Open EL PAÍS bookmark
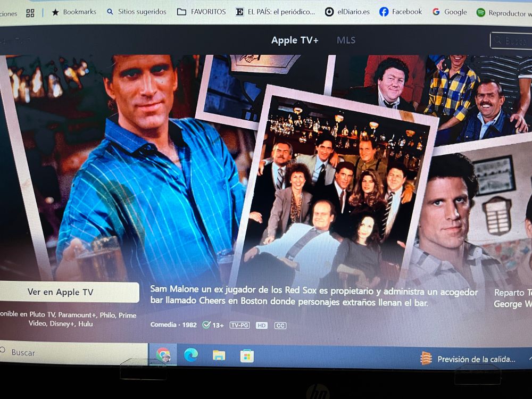 point(276,12)
